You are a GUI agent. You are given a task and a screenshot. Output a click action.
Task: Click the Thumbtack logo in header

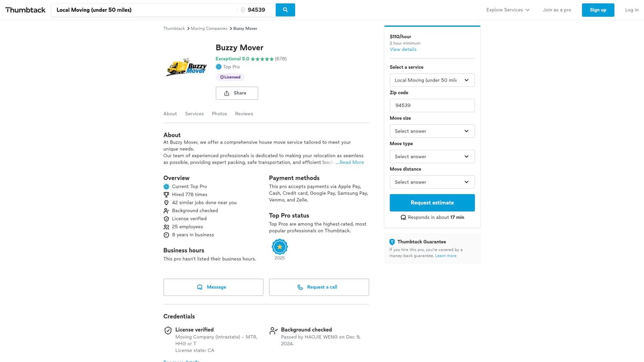pyautogui.click(x=25, y=10)
